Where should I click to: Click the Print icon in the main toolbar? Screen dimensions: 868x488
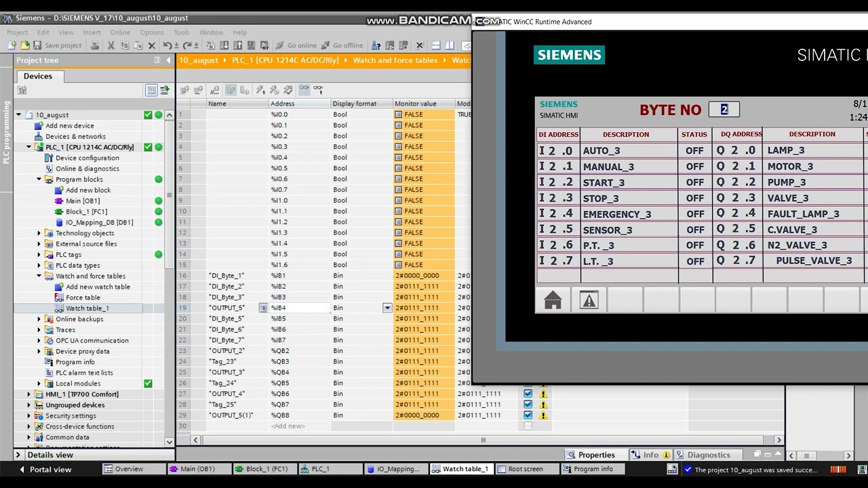pos(95,45)
